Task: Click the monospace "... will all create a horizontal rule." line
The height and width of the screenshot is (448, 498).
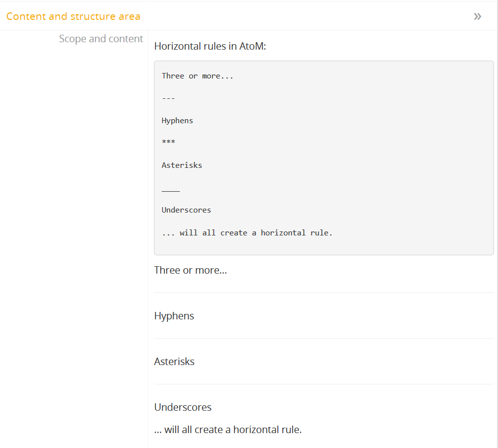Action: (x=247, y=232)
